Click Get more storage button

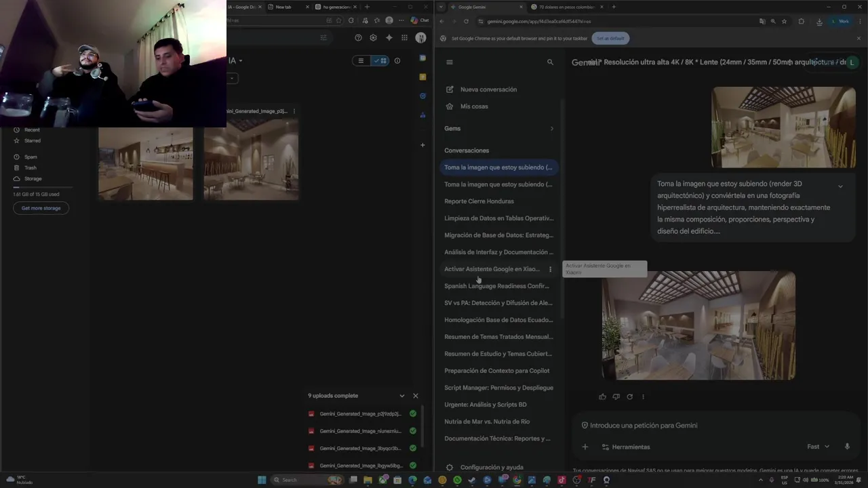coord(41,208)
